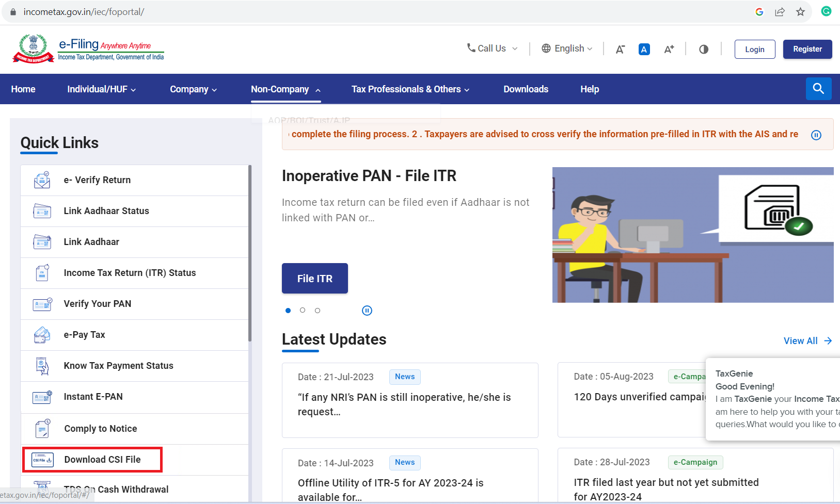Image resolution: width=840 pixels, height=504 pixels.
Task: Pause the banner carousel slideshow
Action: pyautogui.click(x=367, y=311)
